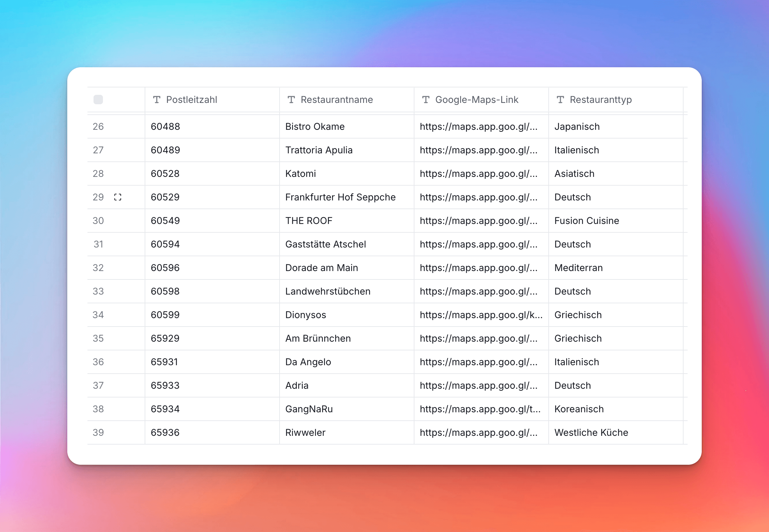This screenshot has width=769, height=532.
Task: Open the Google Maps link for Adria
Action: pos(479,385)
